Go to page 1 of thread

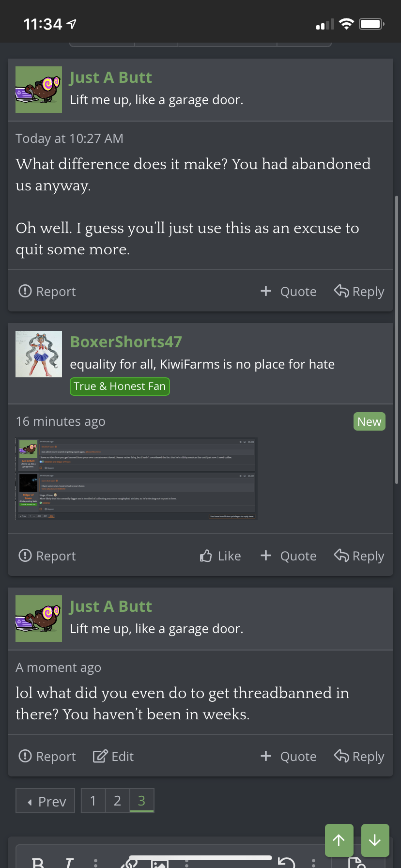pos(93,801)
